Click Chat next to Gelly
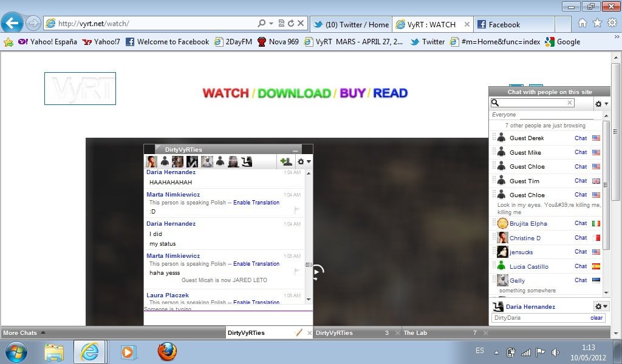The width and height of the screenshot is (622, 364). 580,280
